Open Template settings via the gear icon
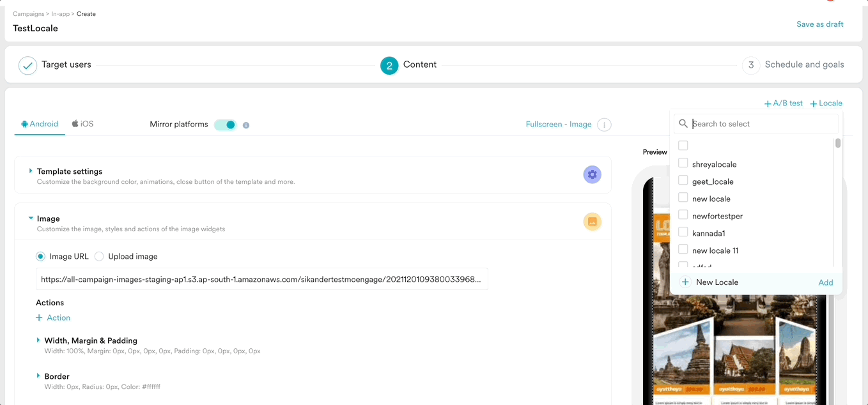 [592, 174]
